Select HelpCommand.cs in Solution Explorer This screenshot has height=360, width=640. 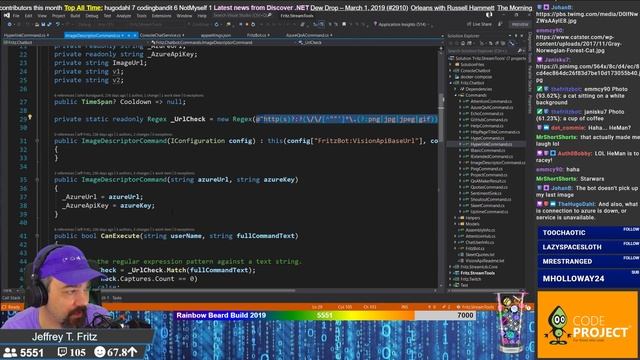(488, 126)
